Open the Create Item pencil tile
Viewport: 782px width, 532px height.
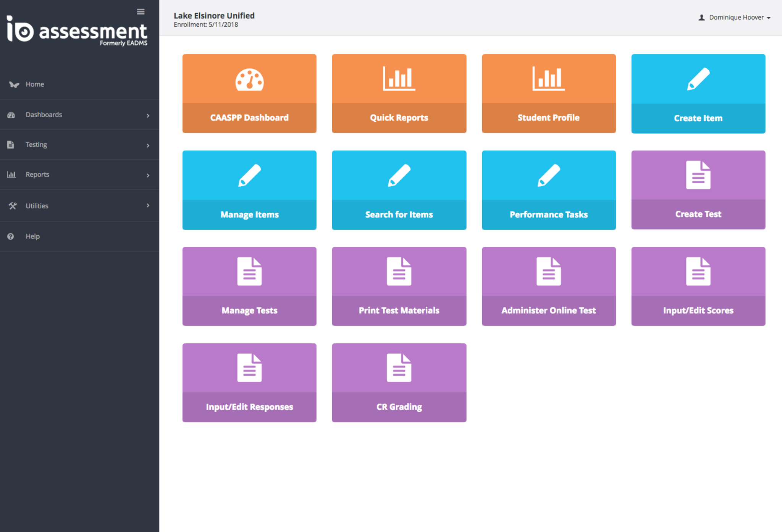[698, 94]
